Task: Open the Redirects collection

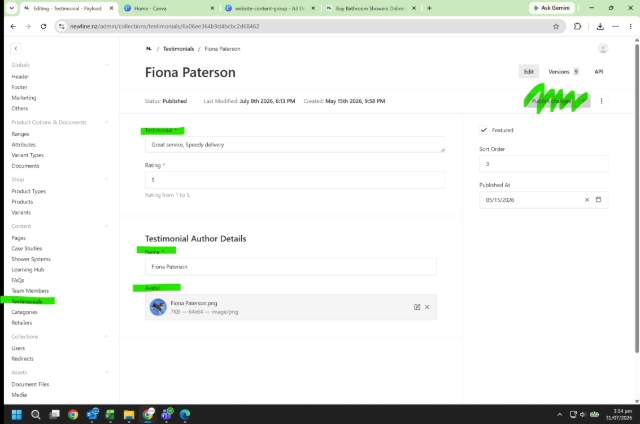Action: 23,358
